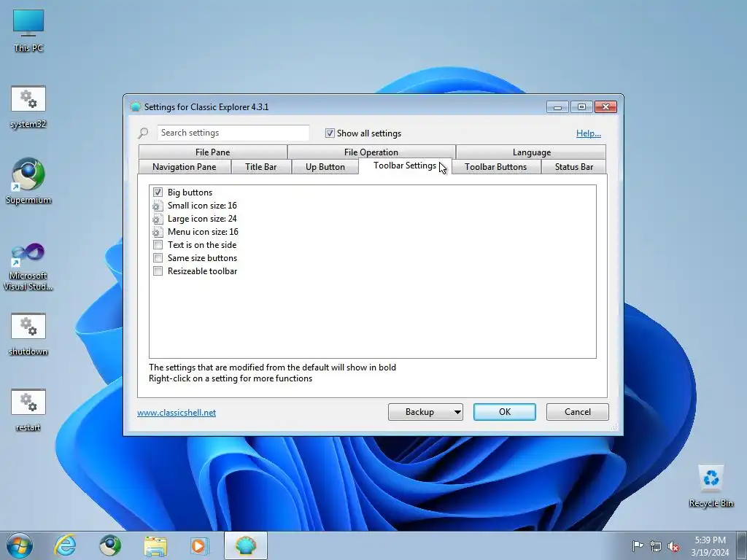
Task: Open Action Center flag tray icon
Action: [638, 546]
